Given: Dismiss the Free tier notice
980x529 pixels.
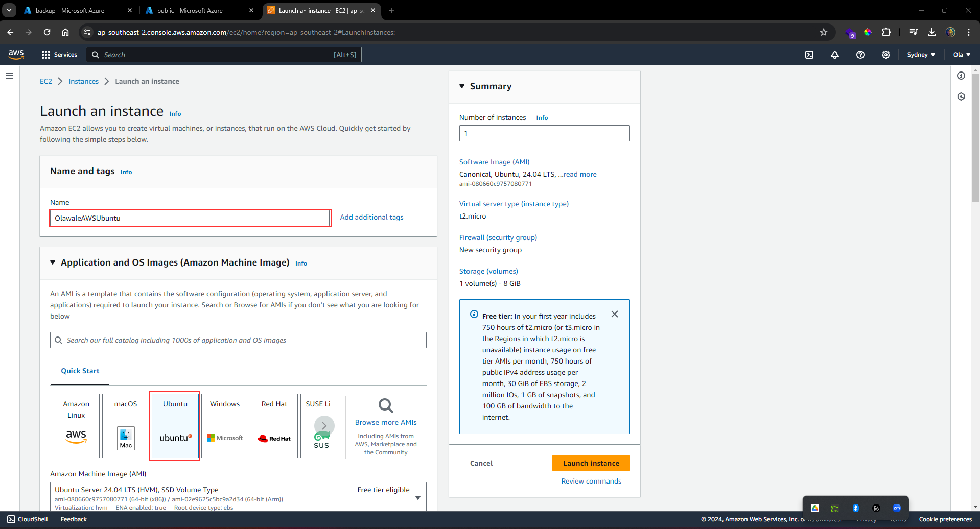Looking at the screenshot, I should (x=615, y=314).
